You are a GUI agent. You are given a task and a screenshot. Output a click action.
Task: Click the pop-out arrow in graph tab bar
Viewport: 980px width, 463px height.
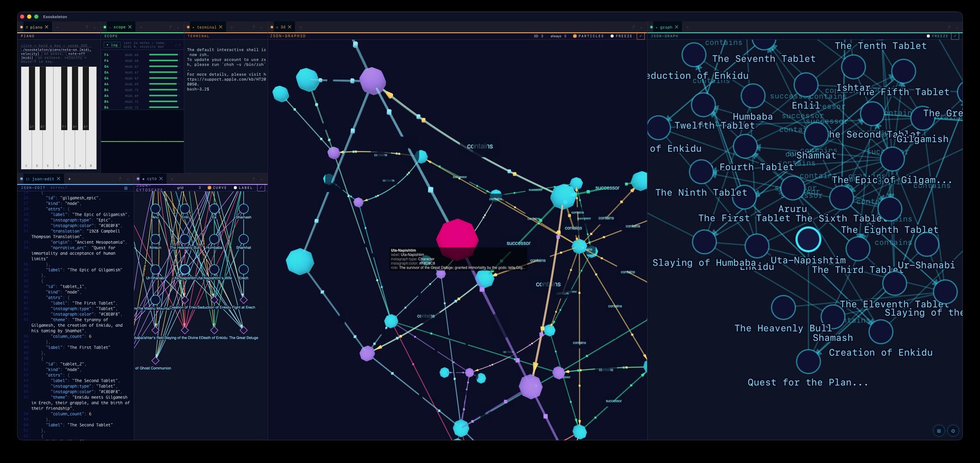point(948,27)
